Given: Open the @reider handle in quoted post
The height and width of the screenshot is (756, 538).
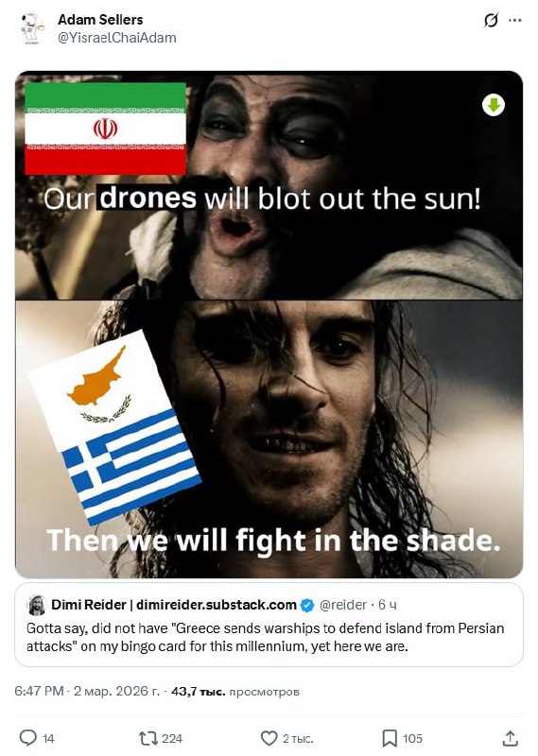Looking at the screenshot, I should point(343,605).
